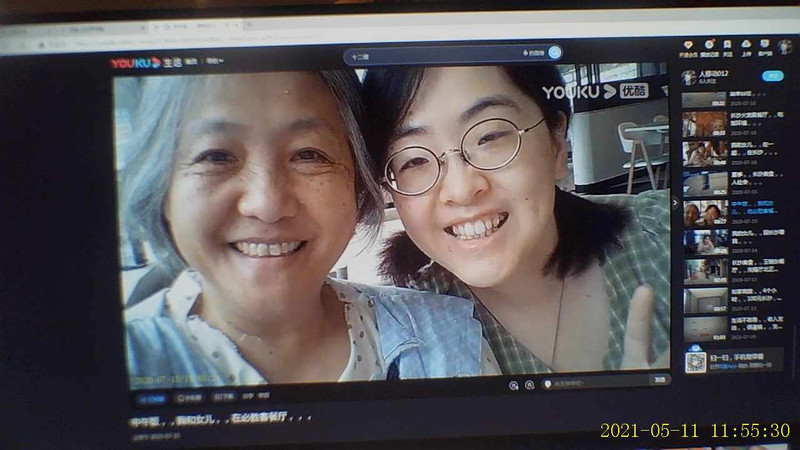Open the playlist thumbnail with duration 00:57
Screen dimensions: 800x450
coord(706,301)
